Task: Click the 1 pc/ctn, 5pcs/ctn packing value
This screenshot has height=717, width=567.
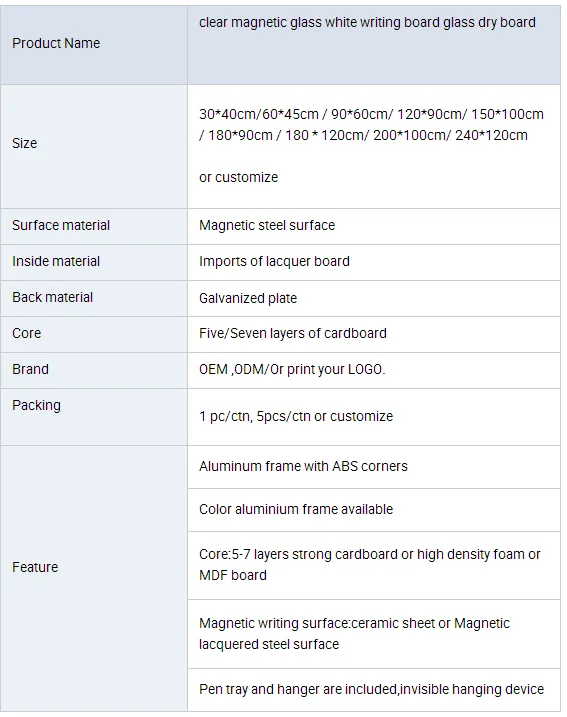Action: pyautogui.click(x=296, y=416)
